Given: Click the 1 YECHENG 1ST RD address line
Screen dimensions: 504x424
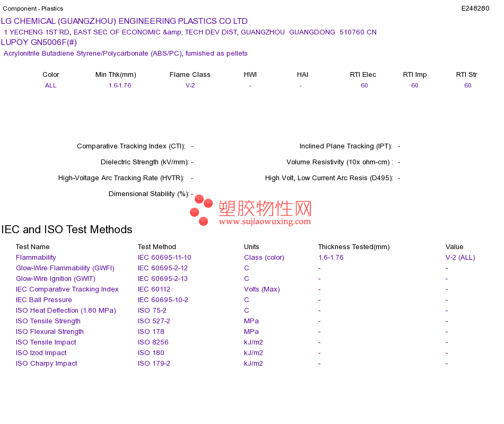Looking at the screenshot, I should pyautogui.click(x=190, y=32).
